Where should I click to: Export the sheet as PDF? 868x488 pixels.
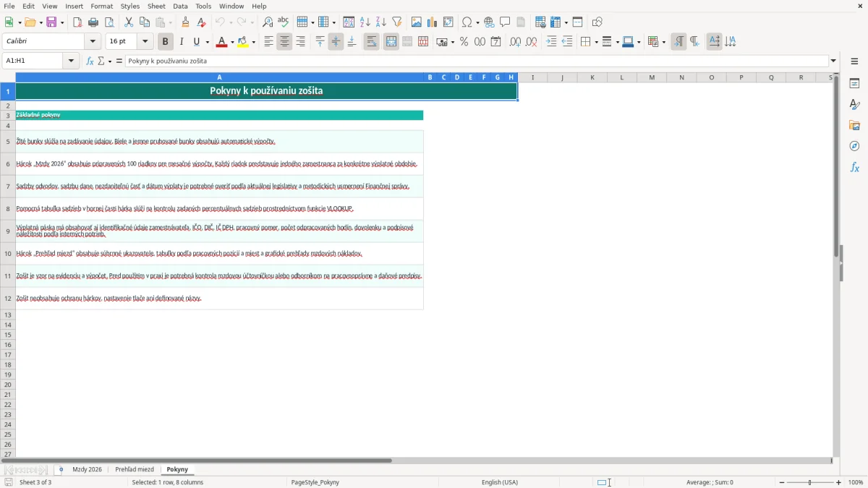tap(77, 22)
